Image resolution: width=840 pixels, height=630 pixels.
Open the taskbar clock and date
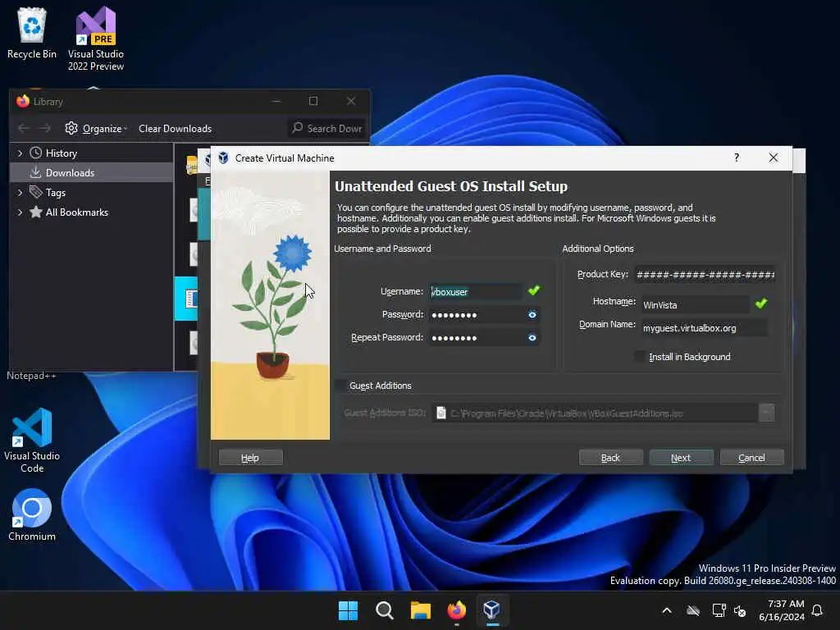pos(782,610)
